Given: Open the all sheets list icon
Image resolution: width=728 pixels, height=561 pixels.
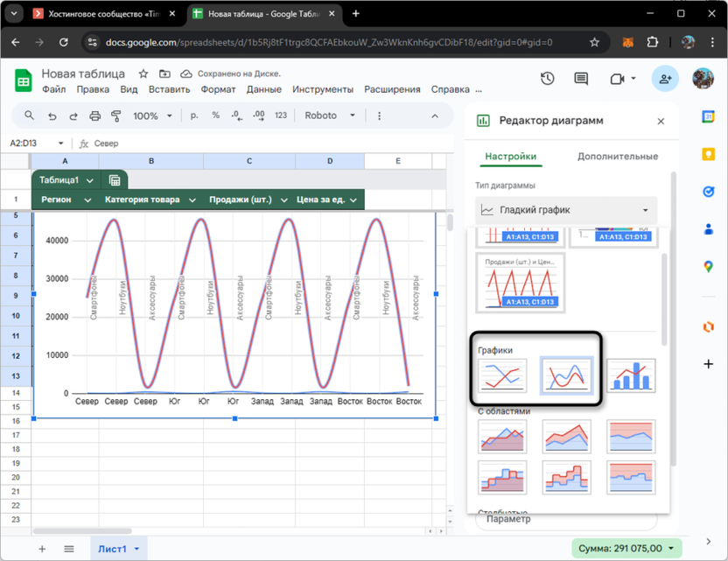Looking at the screenshot, I should (69, 549).
